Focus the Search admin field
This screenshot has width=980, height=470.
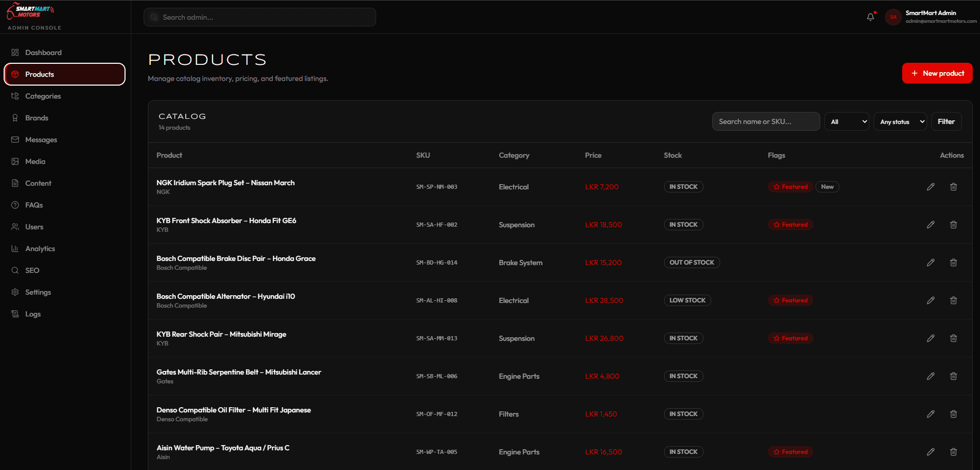pyautogui.click(x=260, y=17)
